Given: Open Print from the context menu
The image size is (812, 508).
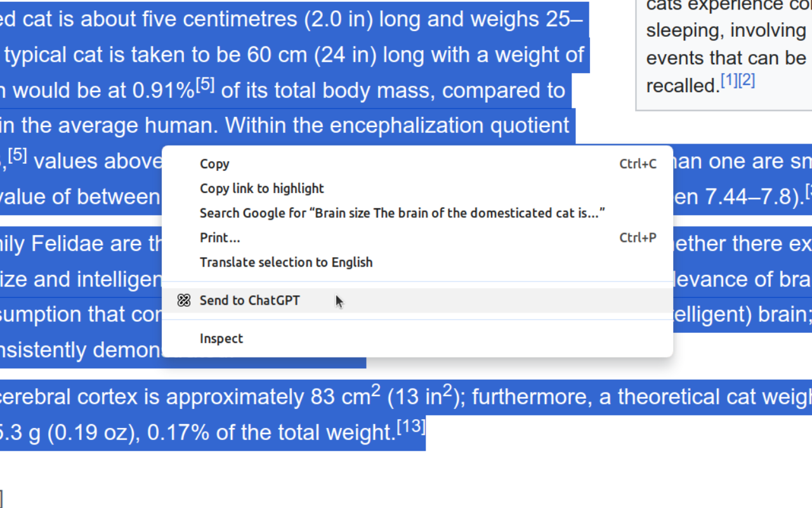Looking at the screenshot, I should pyautogui.click(x=219, y=238).
